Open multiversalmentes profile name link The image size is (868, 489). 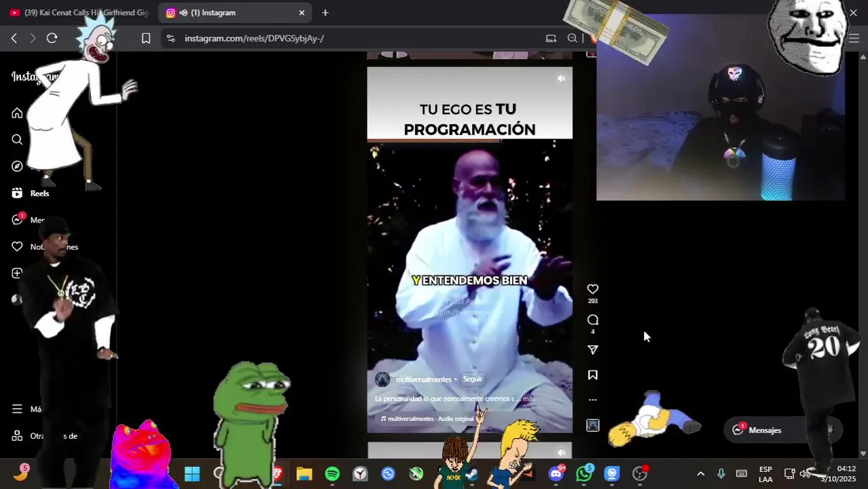coord(423,379)
